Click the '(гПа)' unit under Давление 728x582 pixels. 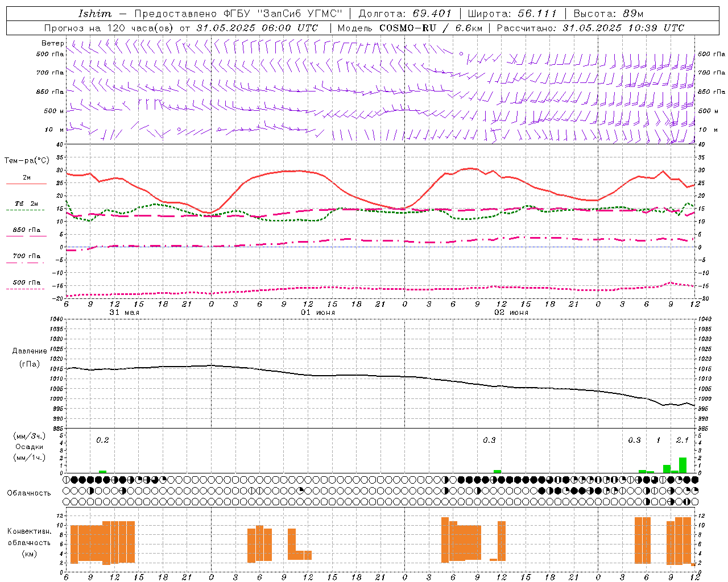point(30,364)
